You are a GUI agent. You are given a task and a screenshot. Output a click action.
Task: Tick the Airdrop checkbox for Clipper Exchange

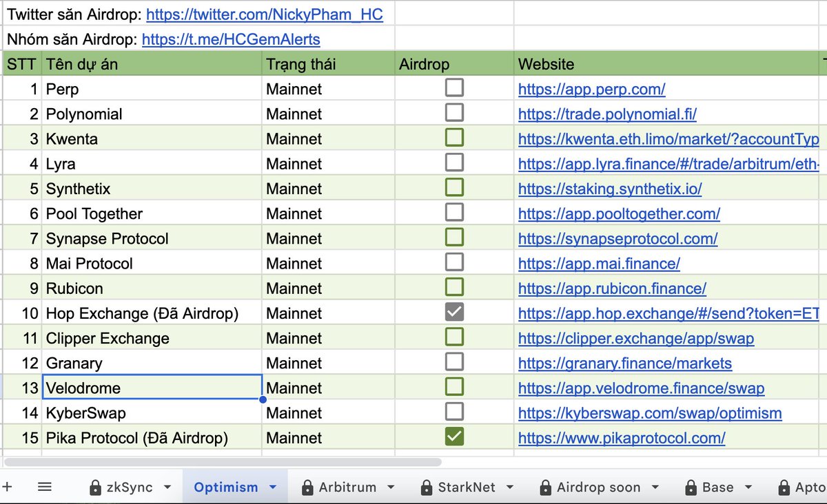point(454,337)
